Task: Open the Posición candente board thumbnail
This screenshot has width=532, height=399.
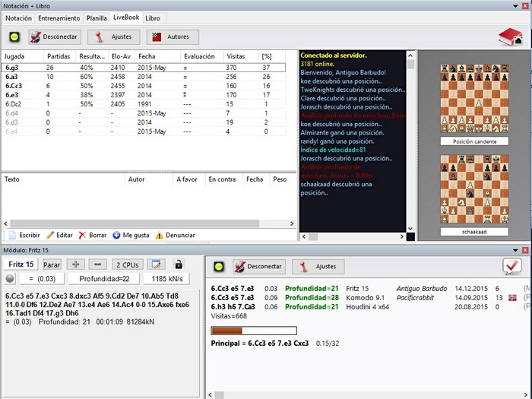Action: pos(474,98)
